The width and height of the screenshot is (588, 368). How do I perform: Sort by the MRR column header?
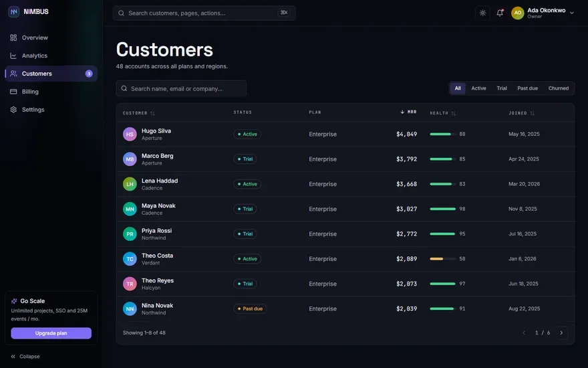click(408, 112)
